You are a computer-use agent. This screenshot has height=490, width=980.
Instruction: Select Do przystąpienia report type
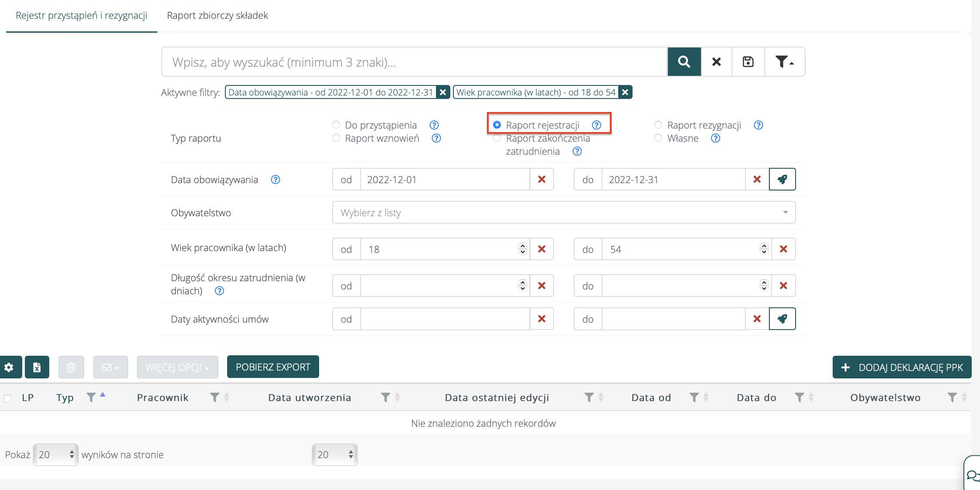(336, 125)
